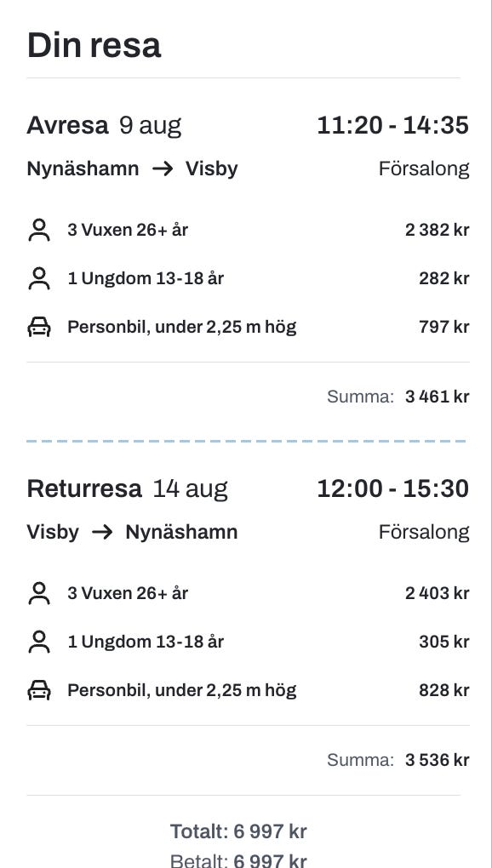Click the departure Personbil price 797 kr
The image size is (492, 868).
click(443, 327)
